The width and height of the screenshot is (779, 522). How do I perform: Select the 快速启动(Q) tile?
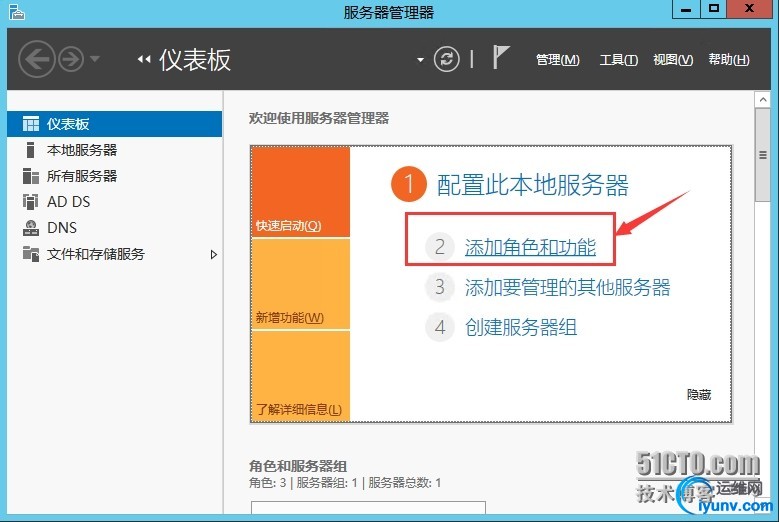301,192
